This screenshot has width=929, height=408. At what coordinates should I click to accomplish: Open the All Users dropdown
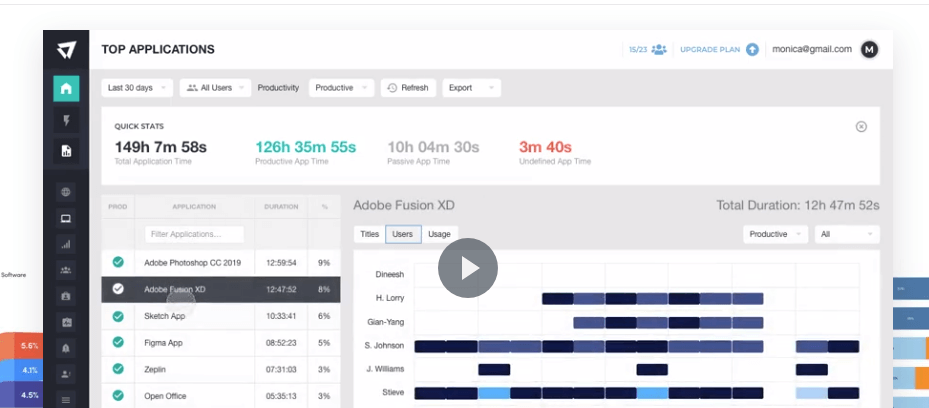pyautogui.click(x=215, y=88)
